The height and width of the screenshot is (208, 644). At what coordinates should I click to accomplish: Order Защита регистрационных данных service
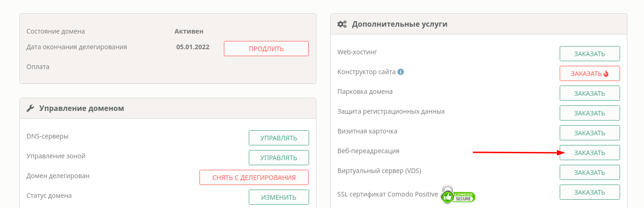click(590, 113)
